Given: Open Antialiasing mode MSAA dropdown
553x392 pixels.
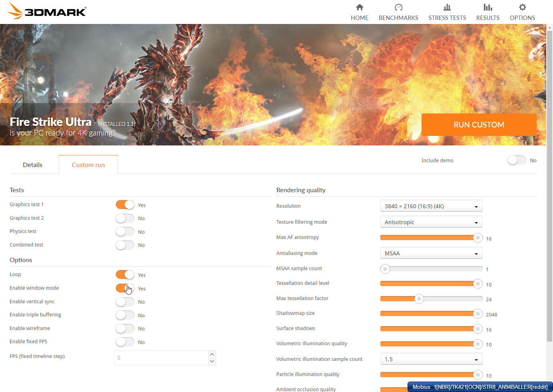Looking at the screenshot, I should [431, 253].
